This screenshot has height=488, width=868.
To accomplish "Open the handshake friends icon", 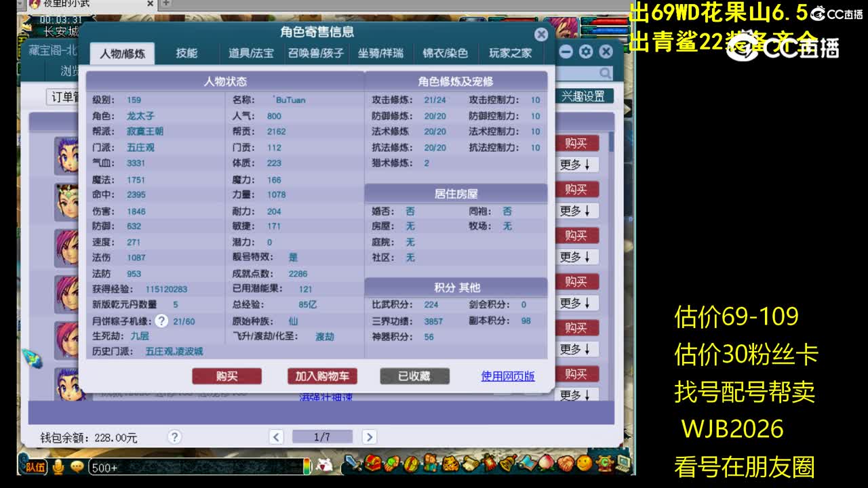I will [x=567, y=465].
